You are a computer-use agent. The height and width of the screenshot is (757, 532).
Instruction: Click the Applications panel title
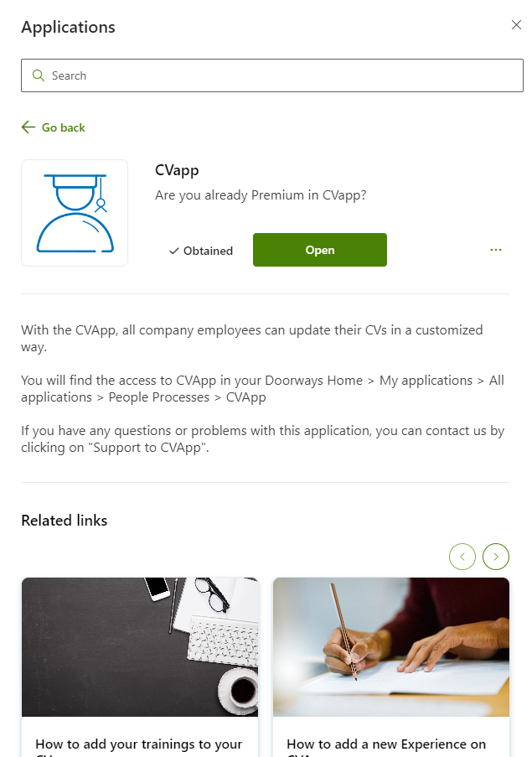(x=68, y=27)
